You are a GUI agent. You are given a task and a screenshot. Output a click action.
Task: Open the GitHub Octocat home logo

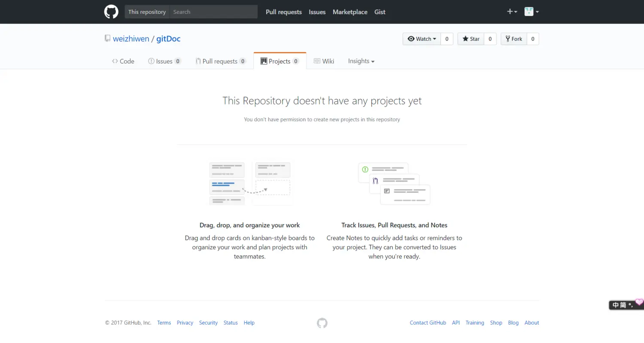pos(111,12)
